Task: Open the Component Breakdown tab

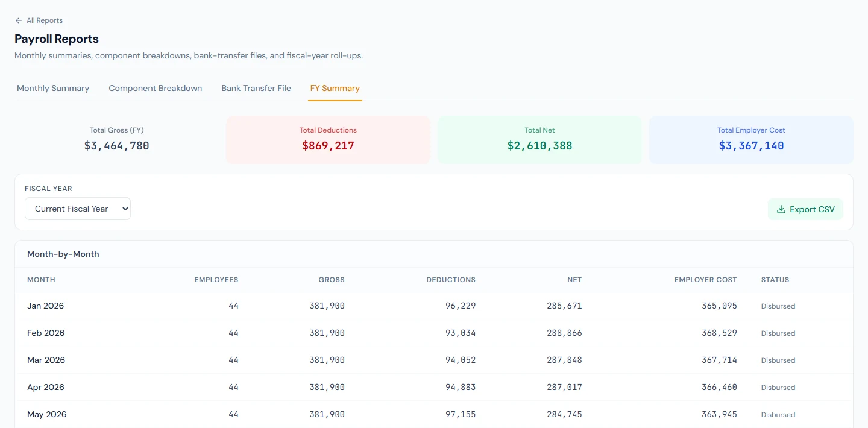Action: click(x=156, y=88)
